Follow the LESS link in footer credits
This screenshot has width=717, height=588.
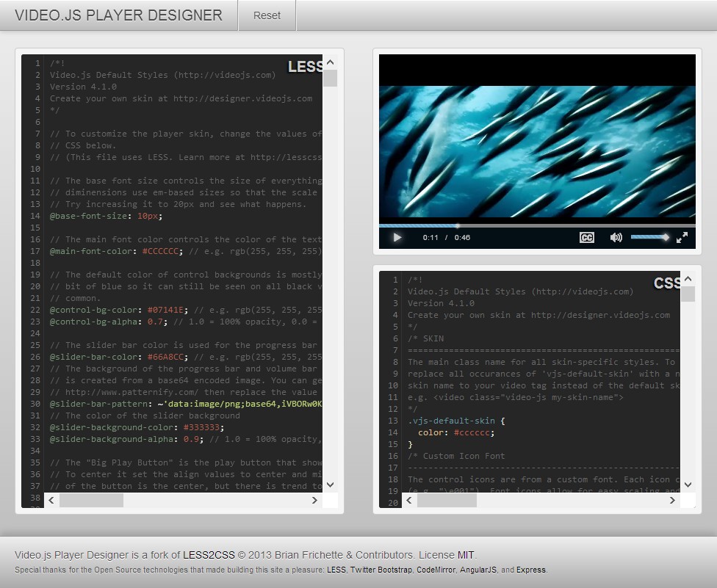click(x=336, y=570)
